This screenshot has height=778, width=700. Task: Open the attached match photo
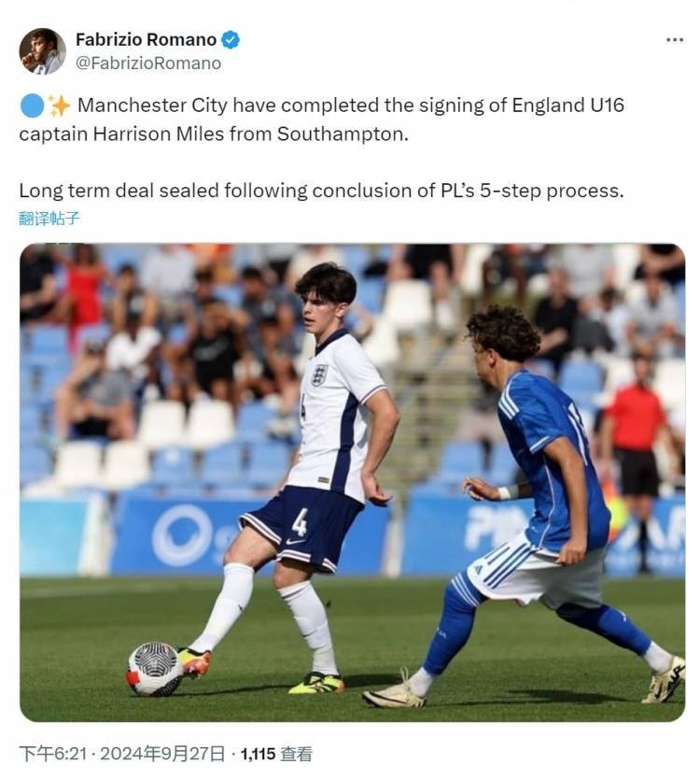[352, 482]
